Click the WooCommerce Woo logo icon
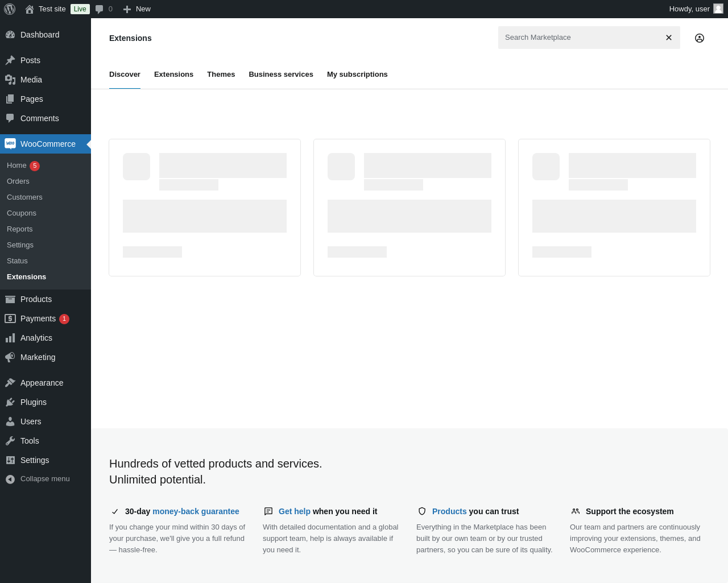The height and width of the screenshot is (583, 728). tap(10, 144)
